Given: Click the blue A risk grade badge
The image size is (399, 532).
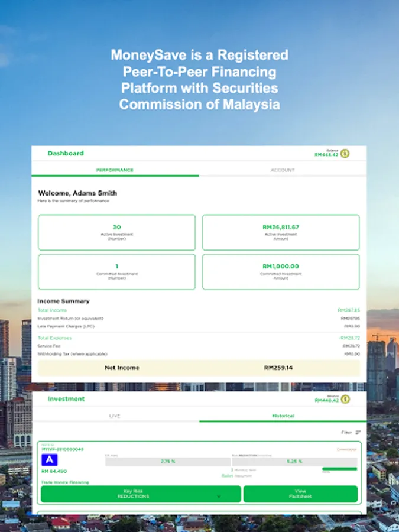Looking at the screenshot, I should tap(50, 460).
